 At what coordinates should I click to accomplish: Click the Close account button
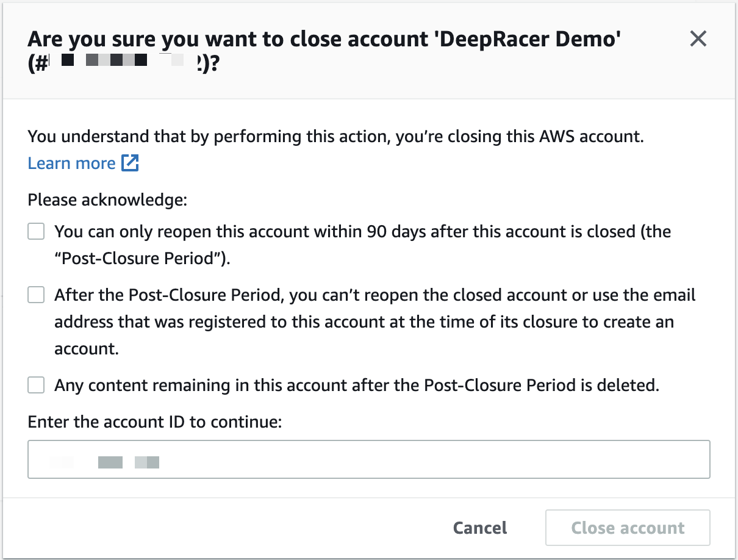(628, 528)
